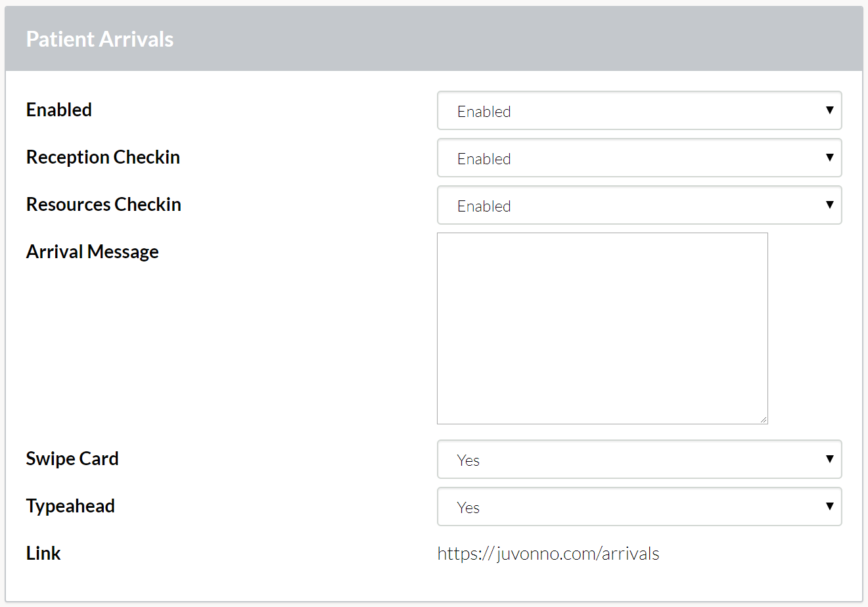Click the arrow on the Enabled dropdown
The image size is (868, 607).
pyautogui.click(x=830, y=110)
